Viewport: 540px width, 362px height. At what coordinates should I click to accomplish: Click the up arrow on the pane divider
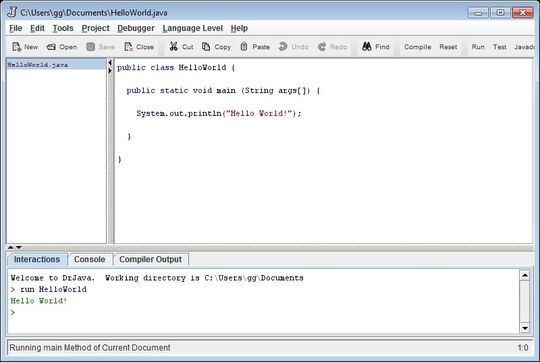click(10, 247)
